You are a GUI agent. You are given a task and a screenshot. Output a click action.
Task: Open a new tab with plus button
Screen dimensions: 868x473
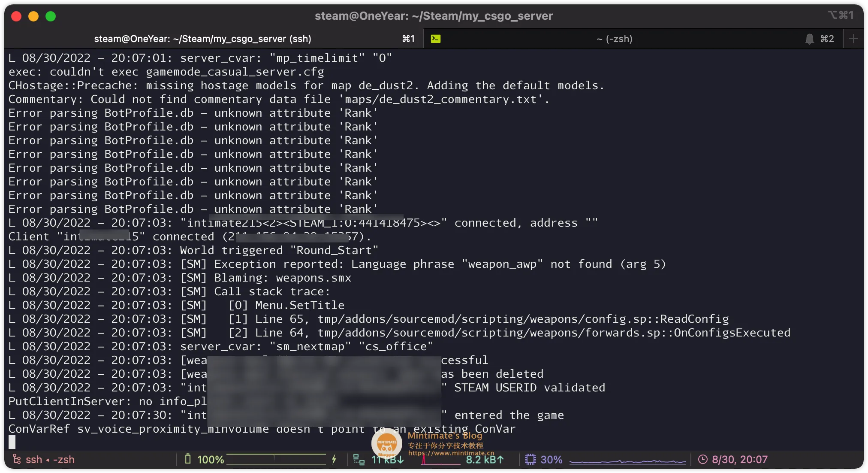pos(853,39)
